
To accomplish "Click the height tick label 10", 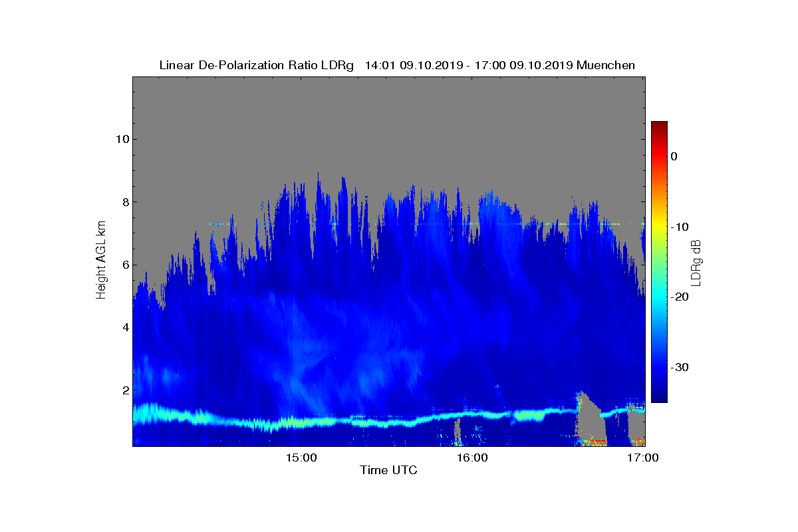I will [121, 139].
